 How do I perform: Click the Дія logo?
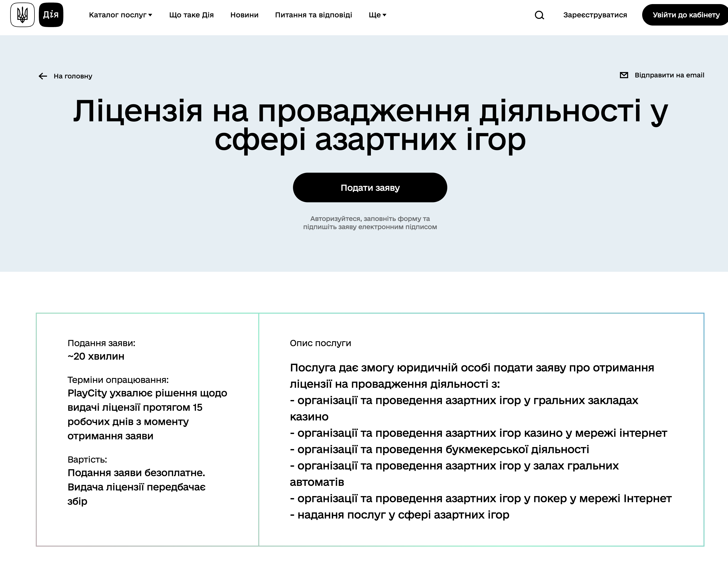pos(51,15)
